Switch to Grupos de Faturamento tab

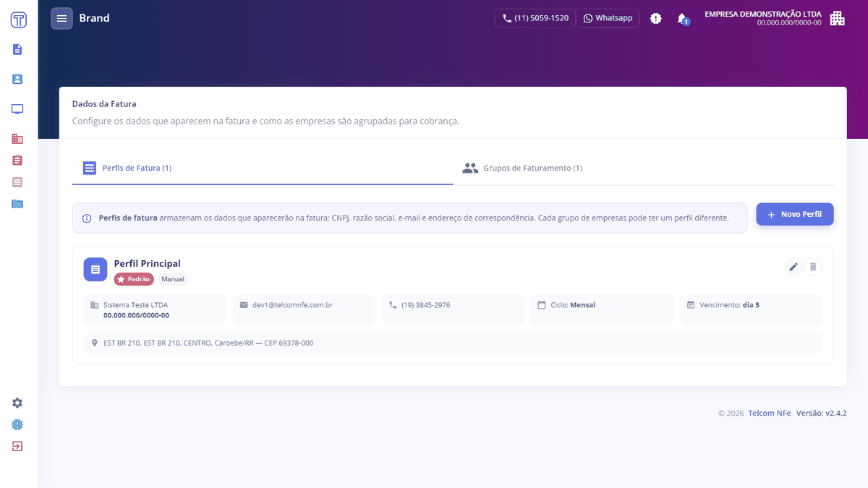522,168
